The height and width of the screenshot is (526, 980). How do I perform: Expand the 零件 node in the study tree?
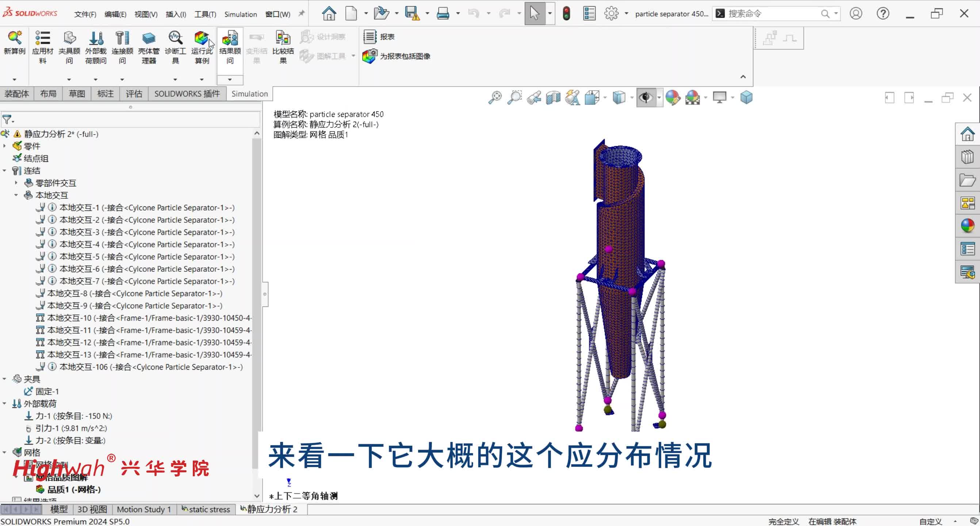[5, 146]
